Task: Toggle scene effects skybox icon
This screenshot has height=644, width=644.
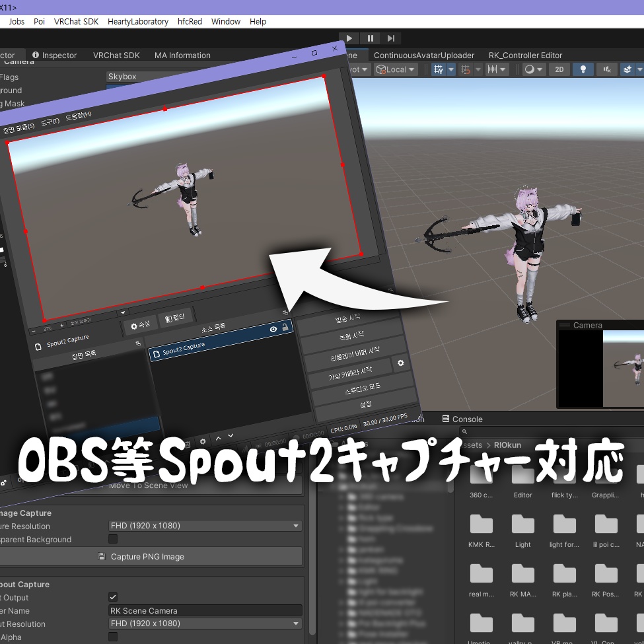Action: (x=627, y=69)
